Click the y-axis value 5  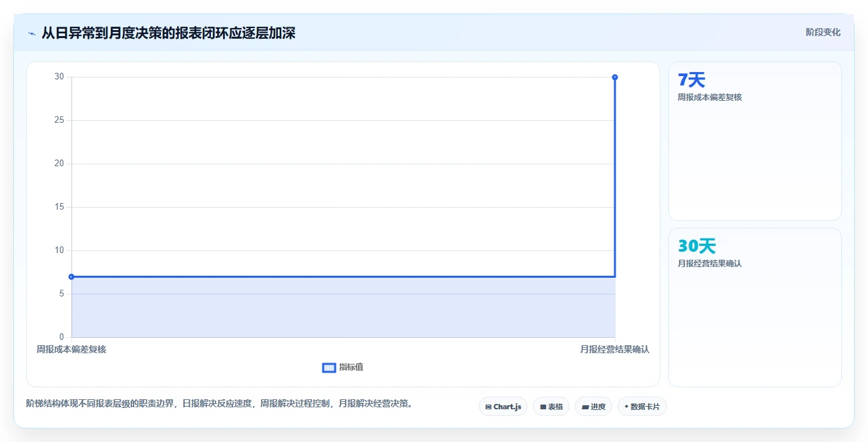click(61, 294)
